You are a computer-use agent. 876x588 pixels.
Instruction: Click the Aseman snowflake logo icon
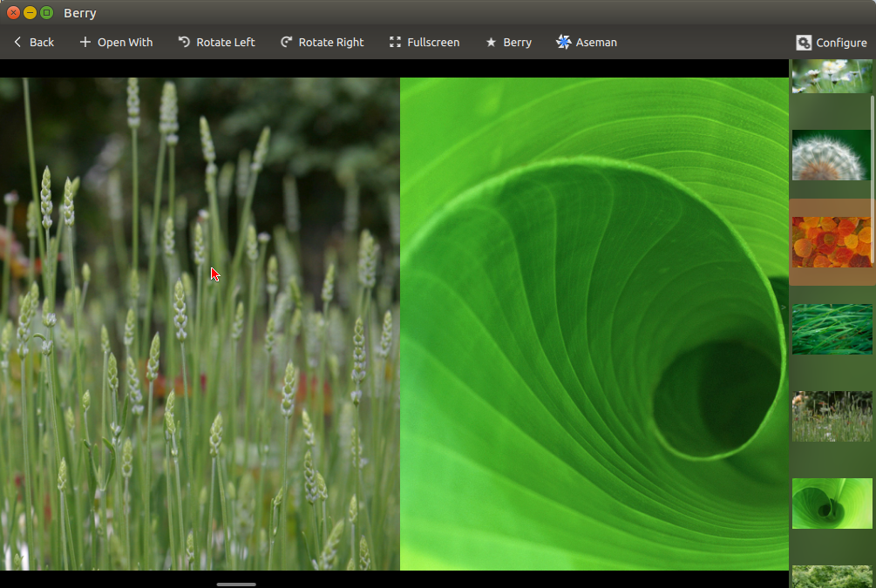tap(563, 42)
